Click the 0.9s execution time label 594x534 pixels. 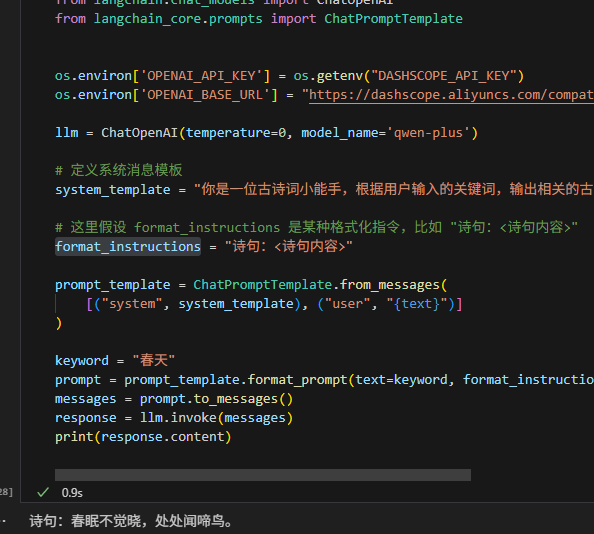[72, 493]
